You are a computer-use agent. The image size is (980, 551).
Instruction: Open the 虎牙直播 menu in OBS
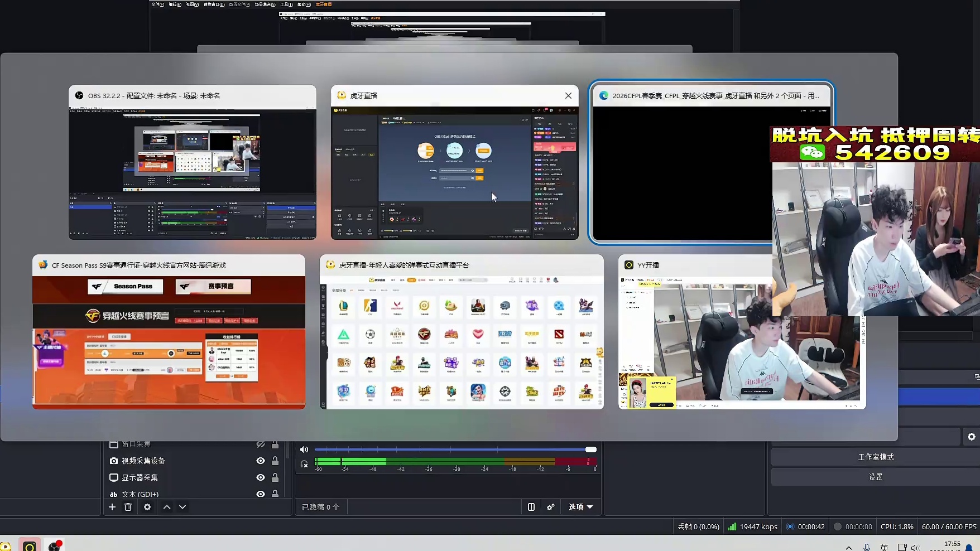click(324, 4)
